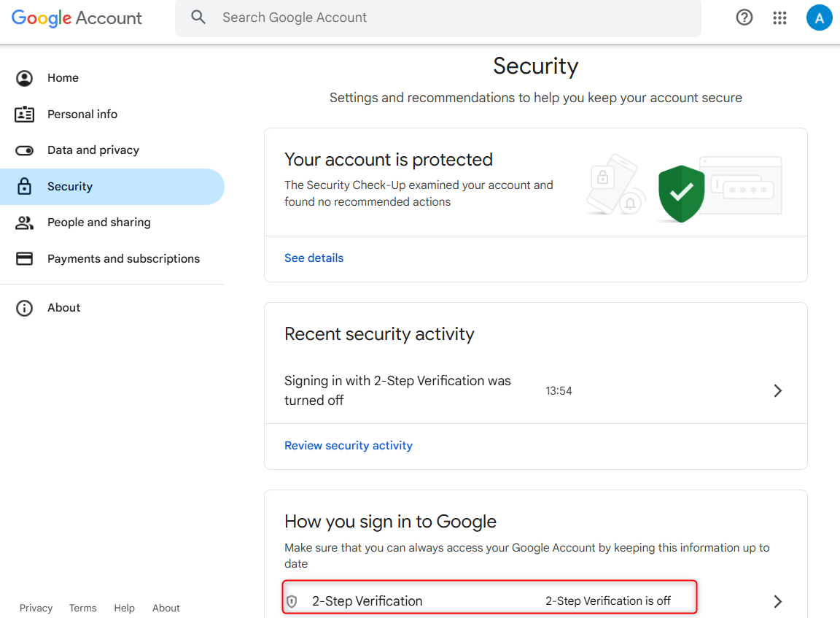Click Review security activity link

349,446
